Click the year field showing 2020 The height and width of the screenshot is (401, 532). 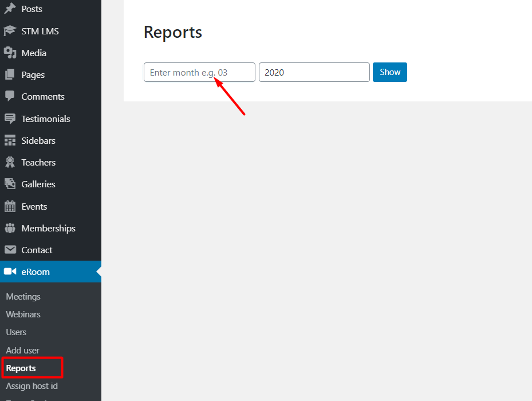pyautogui.click(x=314, y=72)
